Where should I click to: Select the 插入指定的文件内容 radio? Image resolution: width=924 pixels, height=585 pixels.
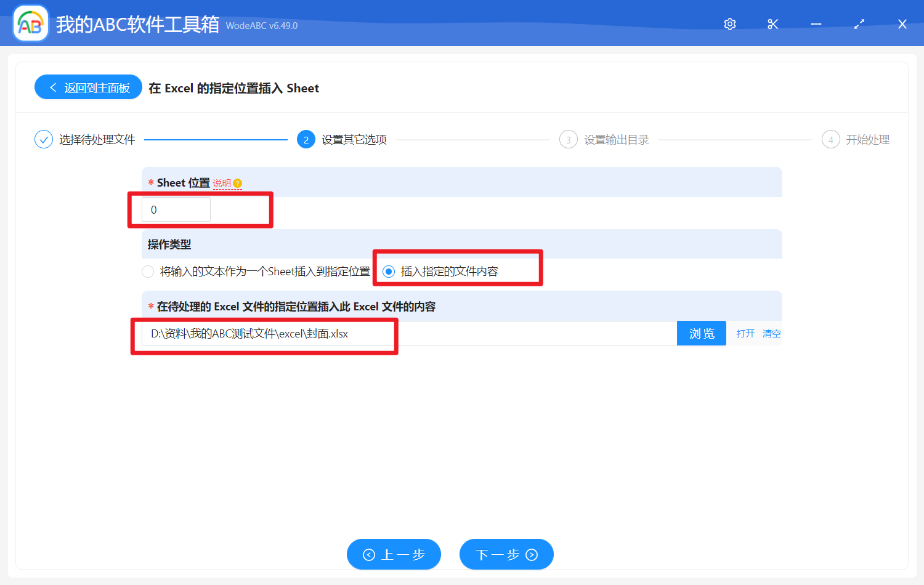pos(387,271)
